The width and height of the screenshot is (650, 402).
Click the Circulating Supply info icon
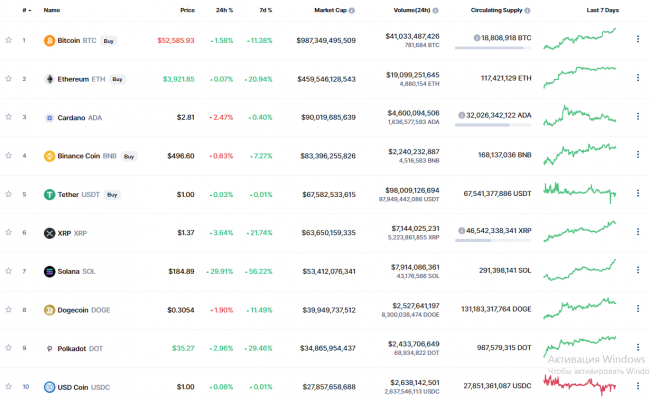click(x=527, y=10)
